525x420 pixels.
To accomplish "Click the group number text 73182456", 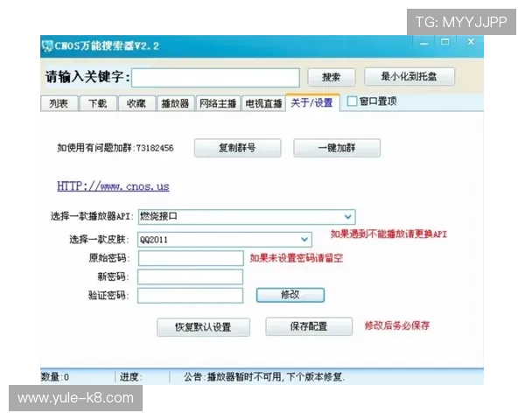I will tap(155, 148).
